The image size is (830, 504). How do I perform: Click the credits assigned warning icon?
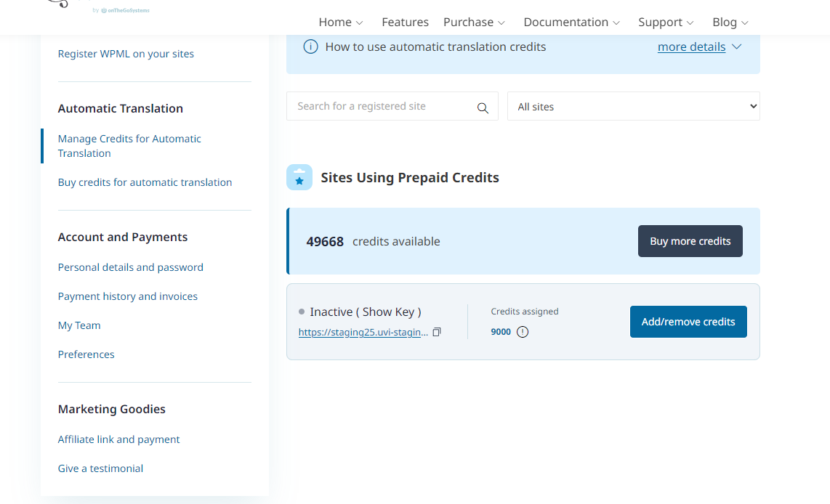pos(523,332)
